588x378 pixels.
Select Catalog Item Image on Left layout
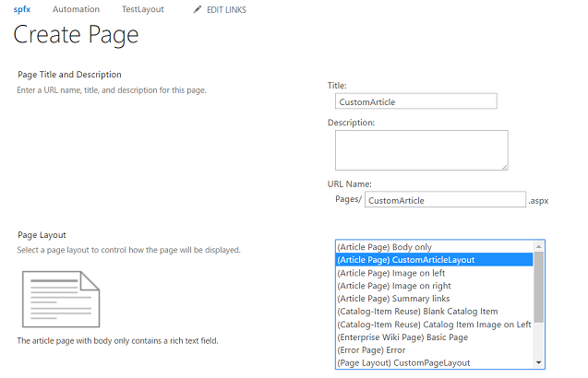click(434, 325)
